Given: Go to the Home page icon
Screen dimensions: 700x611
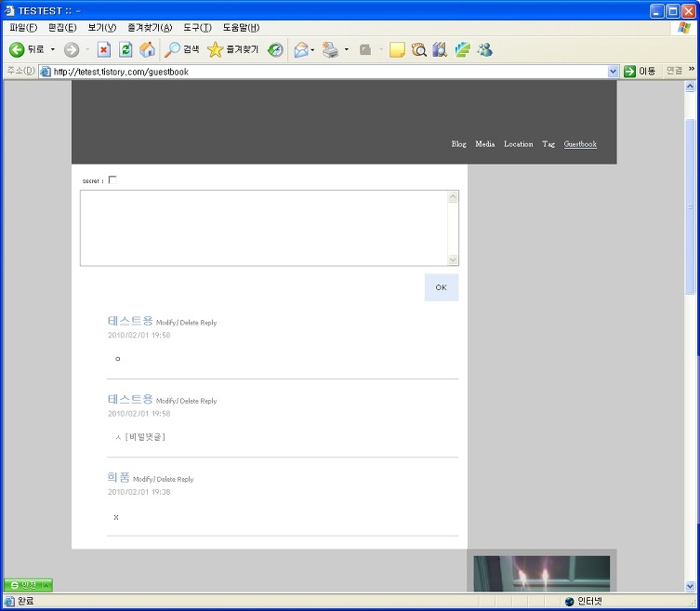Looking at the screenshot, I should [x=147, y=49].
